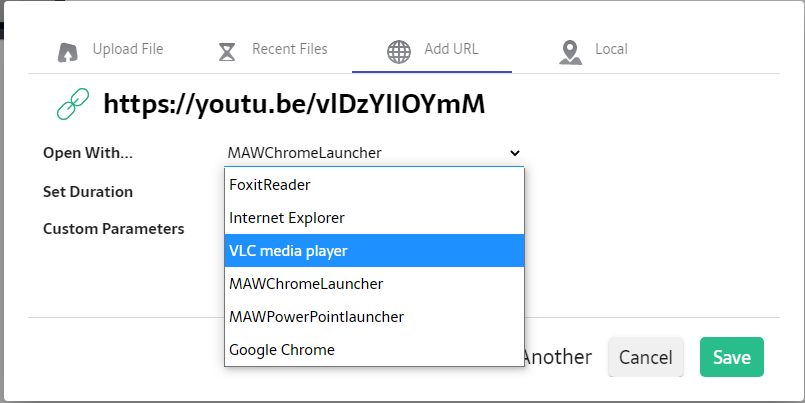Open the Recent Files tab
Viewport: 805px width, 403px height.
pyautogui.click(x=289, y=49)
